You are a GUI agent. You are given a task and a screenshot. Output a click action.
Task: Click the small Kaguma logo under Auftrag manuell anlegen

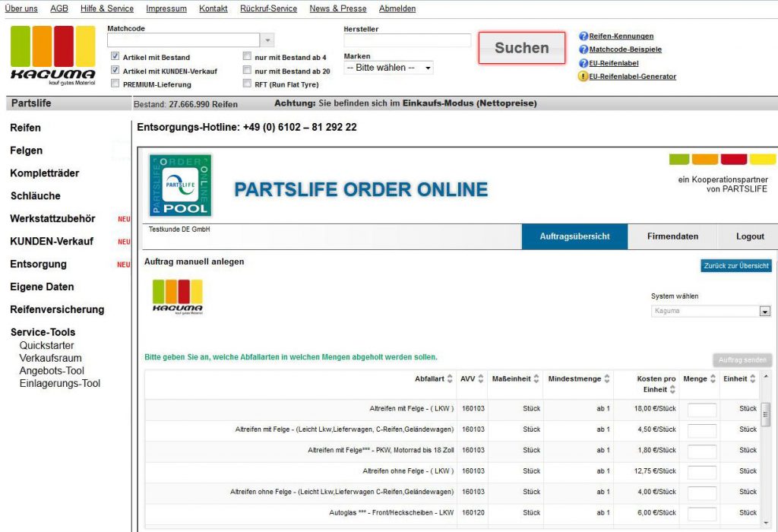tap(178, 296)
